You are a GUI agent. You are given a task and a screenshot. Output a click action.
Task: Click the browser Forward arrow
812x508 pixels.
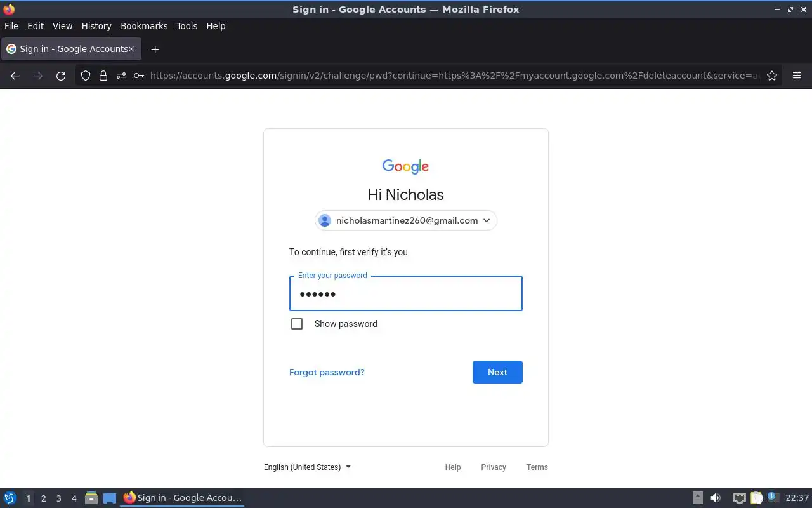tap(38, 76)
